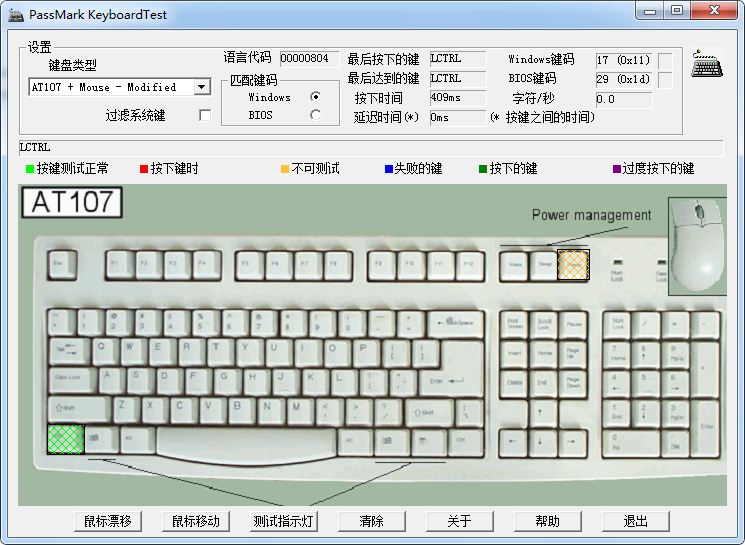Click the 测试指示灯 button

coord(284,521)
